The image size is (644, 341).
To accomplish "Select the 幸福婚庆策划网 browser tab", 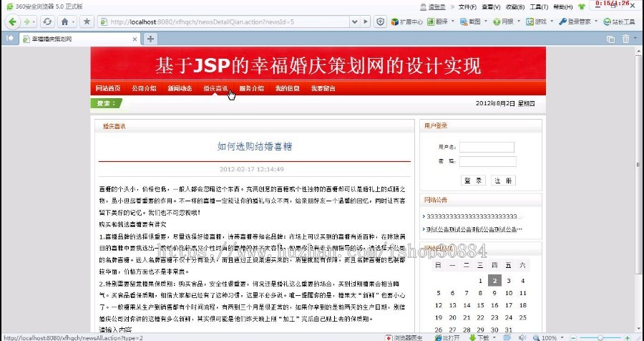I will [x=80, y=39].
